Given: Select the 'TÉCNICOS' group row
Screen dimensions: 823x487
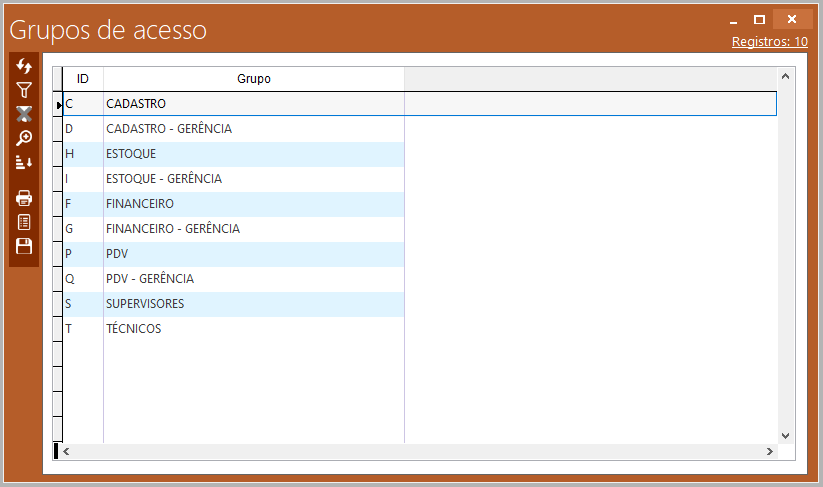Looking at the screenshot, I should (x=133, y=329).
